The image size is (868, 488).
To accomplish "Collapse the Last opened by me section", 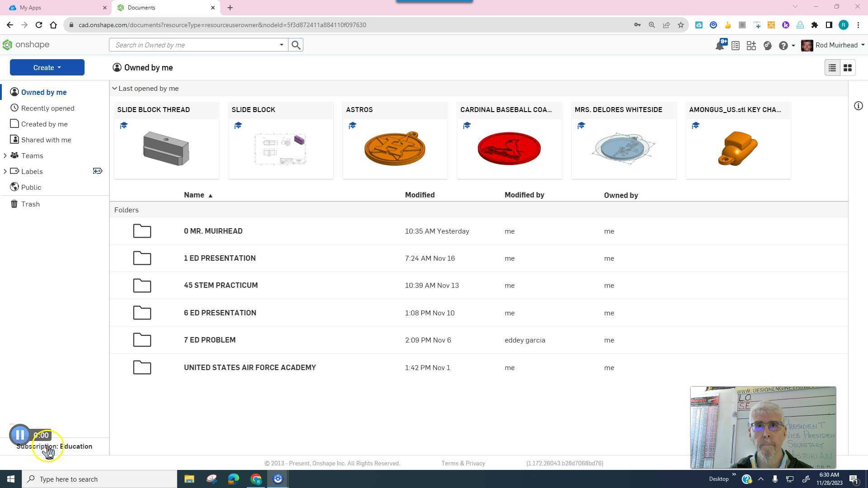I will point(114,89).
